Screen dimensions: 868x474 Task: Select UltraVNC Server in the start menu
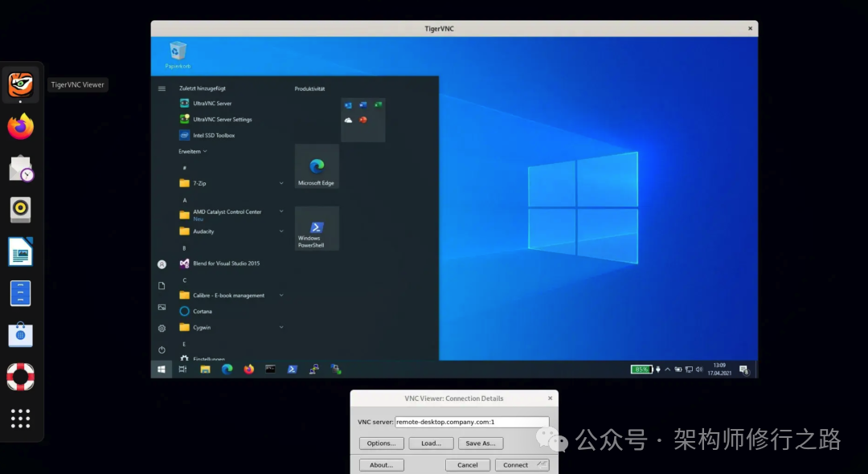point(211,103)
